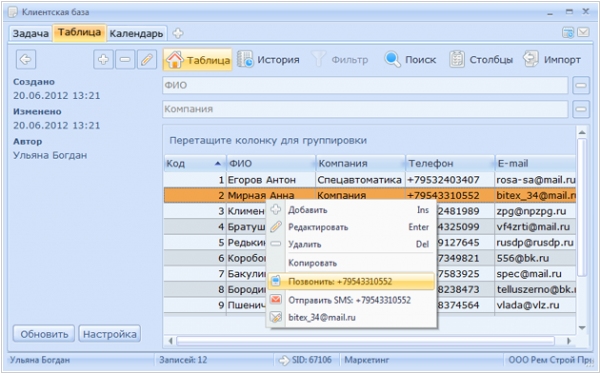600x373 pixels.
Task: Click the group-by panel Перетащите колонку для группировки
Action: coord(268,140)
